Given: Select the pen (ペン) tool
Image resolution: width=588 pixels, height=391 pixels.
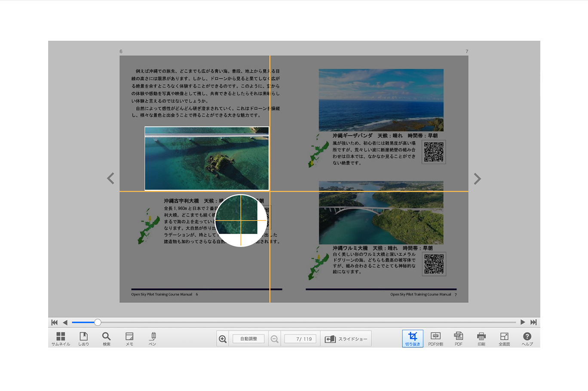Looking at the screenshot, I should [153, 338].
